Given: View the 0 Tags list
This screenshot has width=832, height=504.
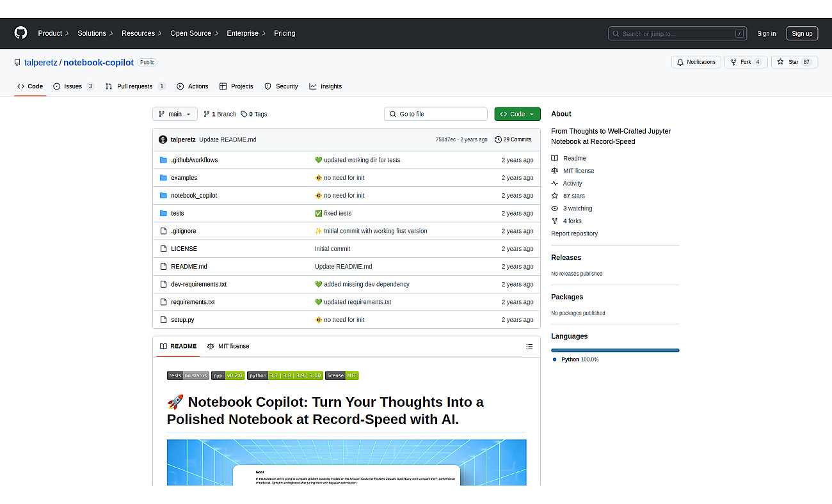Looking at the screenshot, I should click(x=254, y=114).
